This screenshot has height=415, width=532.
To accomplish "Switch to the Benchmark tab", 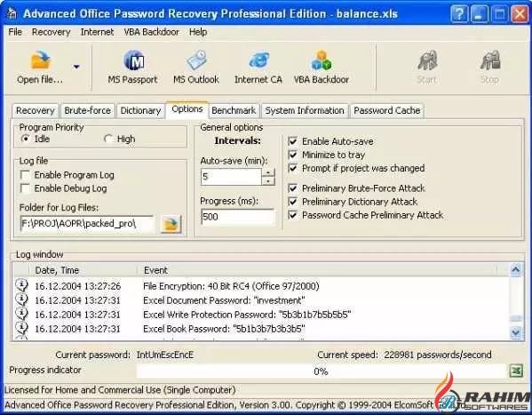I will click(x=234, y=110).
